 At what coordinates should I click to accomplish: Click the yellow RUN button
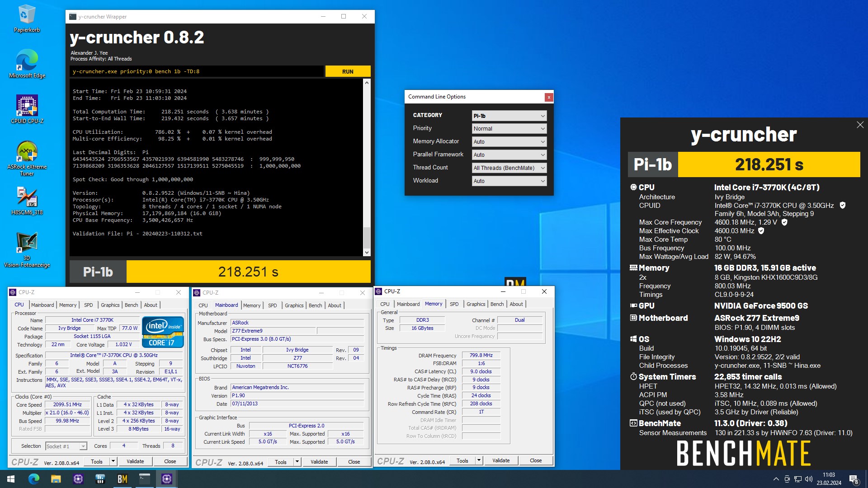point(348,71)
